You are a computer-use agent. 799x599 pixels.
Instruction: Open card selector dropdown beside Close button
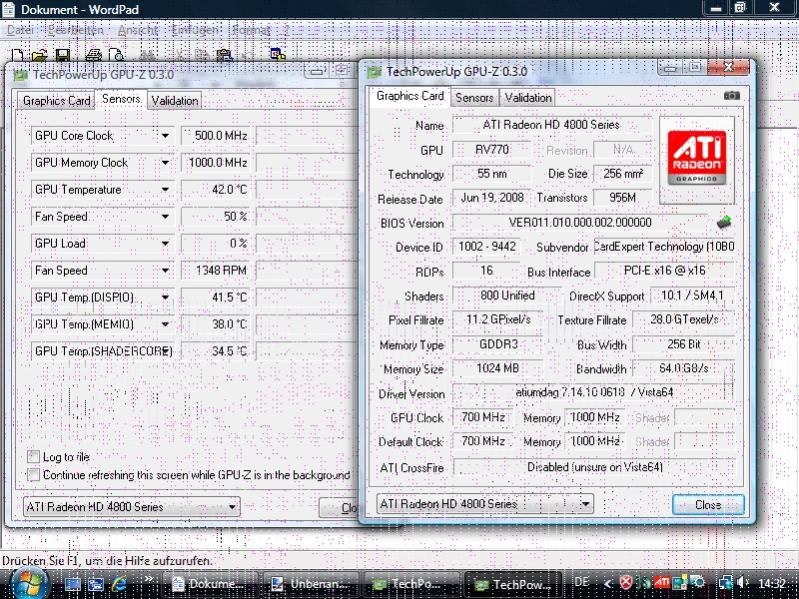pos(485,504)
